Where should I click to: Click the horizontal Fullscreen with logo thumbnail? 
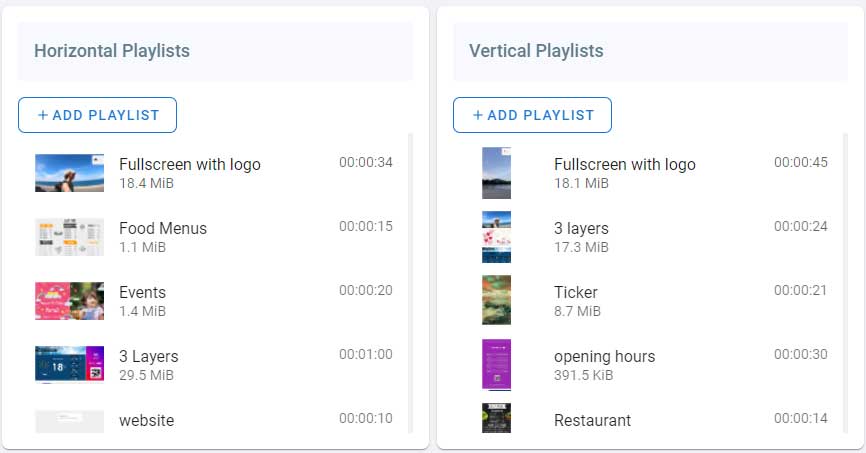69,173
